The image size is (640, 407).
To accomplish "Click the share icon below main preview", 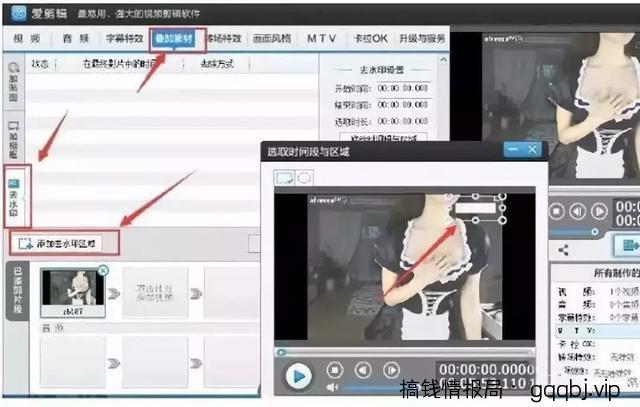I will 563,250.
